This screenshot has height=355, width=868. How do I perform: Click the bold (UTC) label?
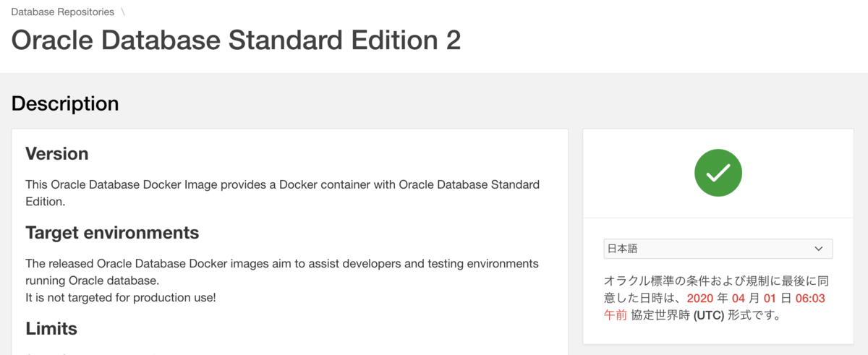709,315
